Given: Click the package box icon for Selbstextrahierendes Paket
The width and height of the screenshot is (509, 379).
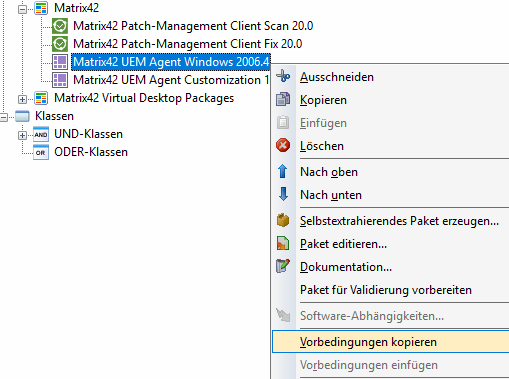Looking at the screenshot, I should [x=283, y=220].
